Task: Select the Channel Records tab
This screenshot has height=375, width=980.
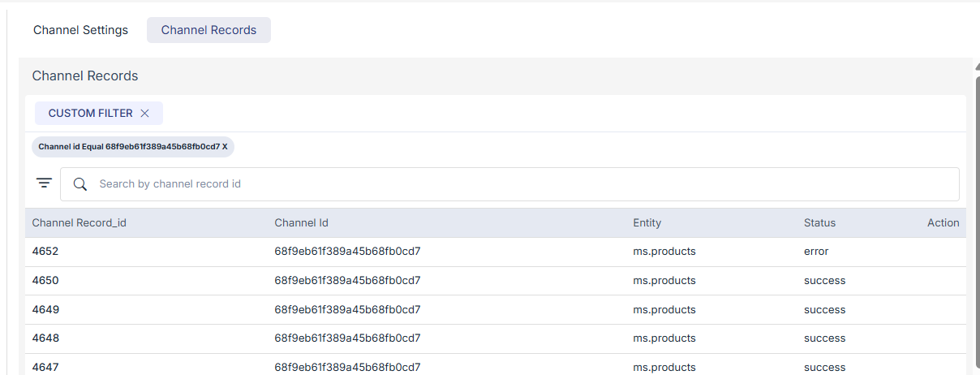Action: [208, 30]
